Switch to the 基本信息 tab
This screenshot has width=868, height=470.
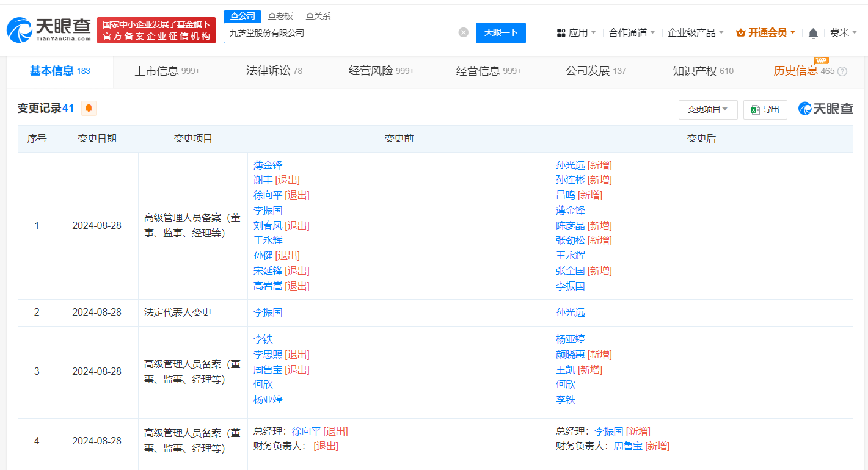pyautogui.click(x=60, y=71)
